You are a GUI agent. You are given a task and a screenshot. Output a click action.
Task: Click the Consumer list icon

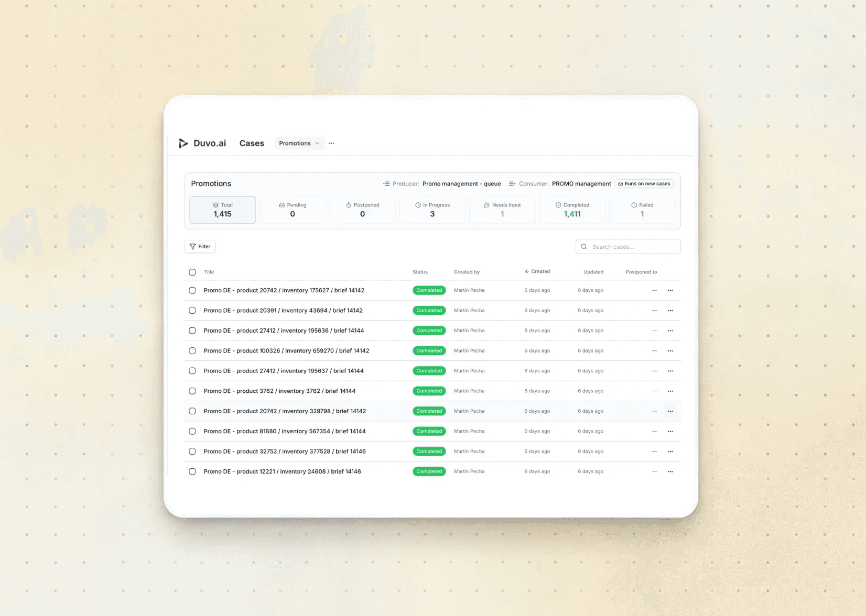pos(512,184)
